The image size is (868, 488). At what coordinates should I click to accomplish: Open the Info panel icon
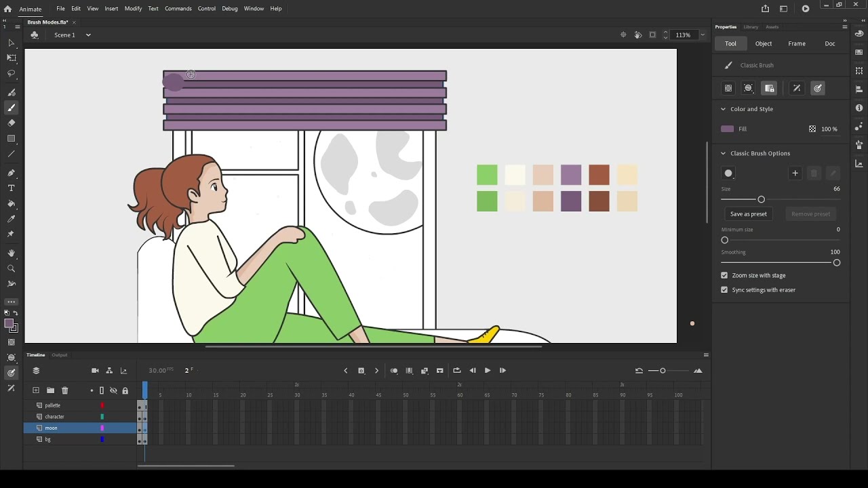[859, 108]
